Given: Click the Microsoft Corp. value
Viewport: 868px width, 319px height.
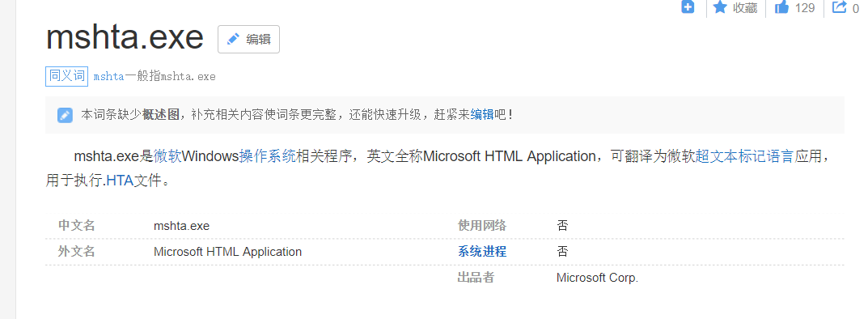Looking at the screenshot, I should point(597,278).
